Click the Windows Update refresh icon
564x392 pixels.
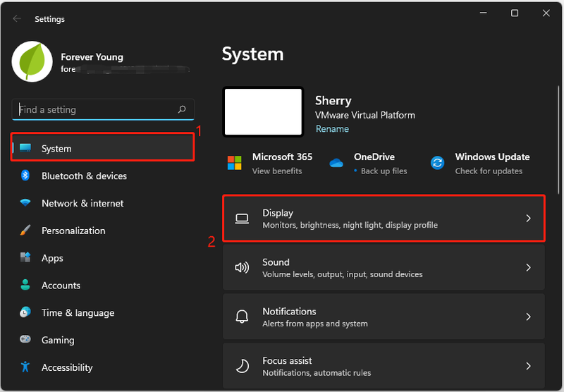click(x=437, y=163)
